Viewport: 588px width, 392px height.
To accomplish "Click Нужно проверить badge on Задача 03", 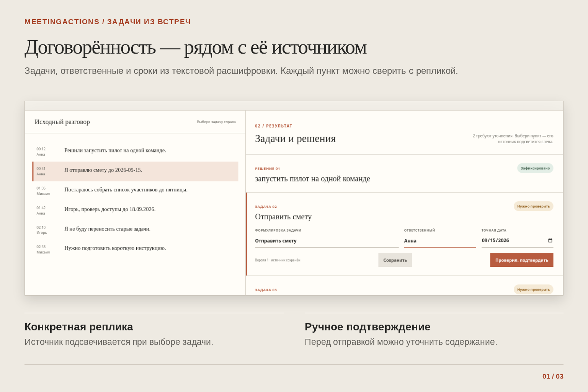I will (533, 289).
